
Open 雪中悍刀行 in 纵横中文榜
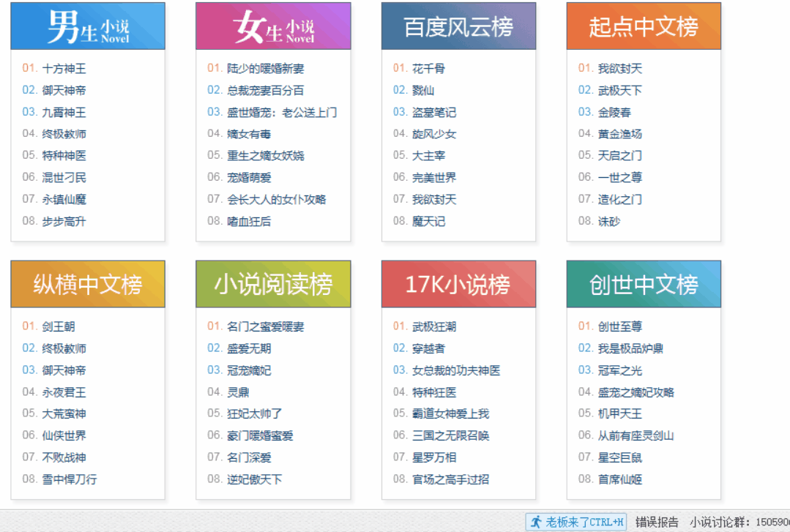[x=70, y=479]
